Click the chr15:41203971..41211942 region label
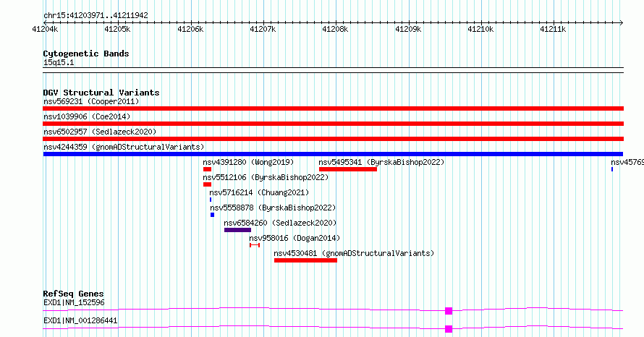Screen dimensions: 644x337 click(96, 16)
